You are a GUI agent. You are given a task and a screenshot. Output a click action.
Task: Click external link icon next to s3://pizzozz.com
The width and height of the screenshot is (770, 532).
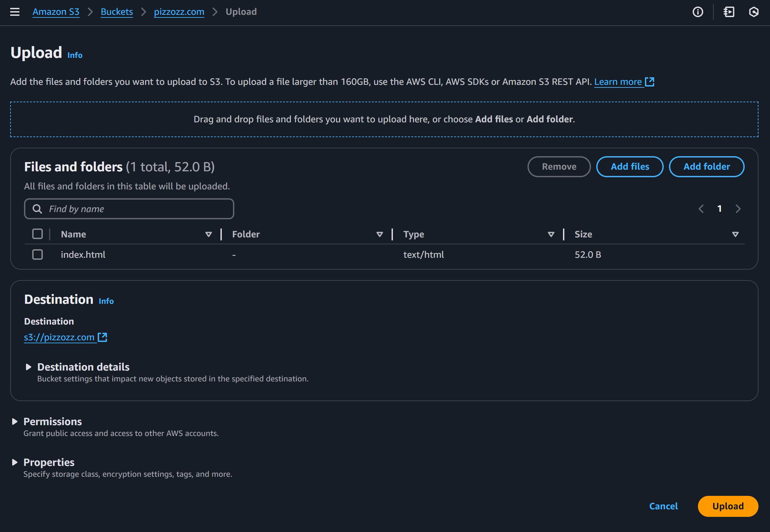click(102, 337)
